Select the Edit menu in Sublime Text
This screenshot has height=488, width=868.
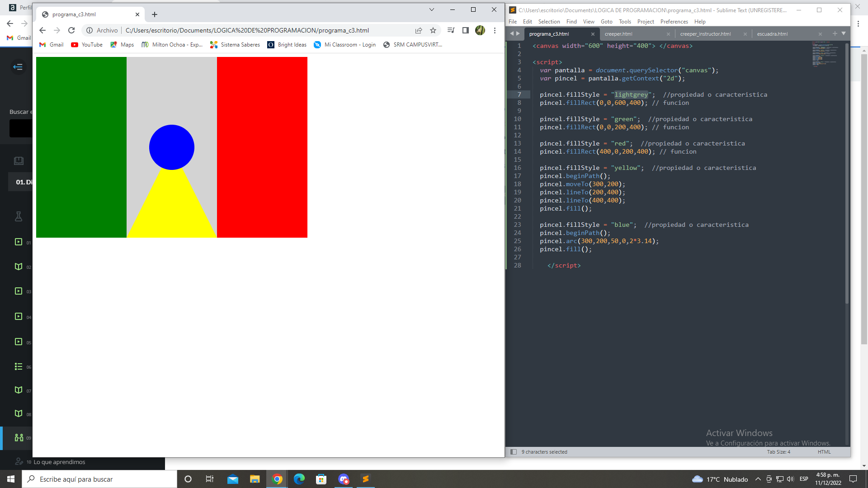(x=527, y=21)
